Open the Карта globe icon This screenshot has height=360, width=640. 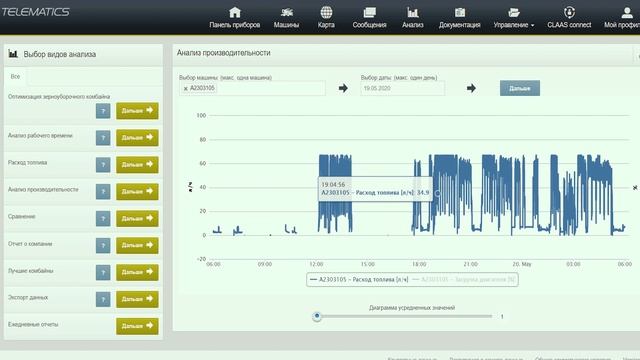coord(326,12)
